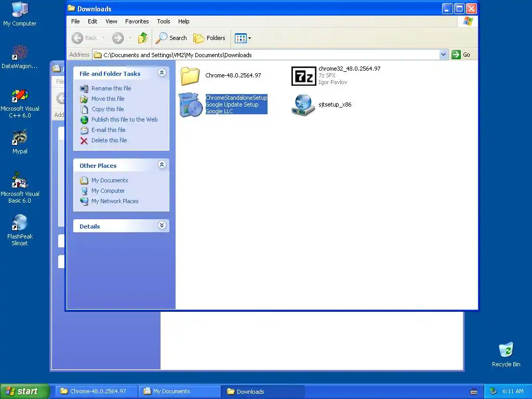This screenshot has height=399, width=532.
Task: Select the chrome32_48.0.2564.97 7z archive icon
Action: click(x=303, y=76)
